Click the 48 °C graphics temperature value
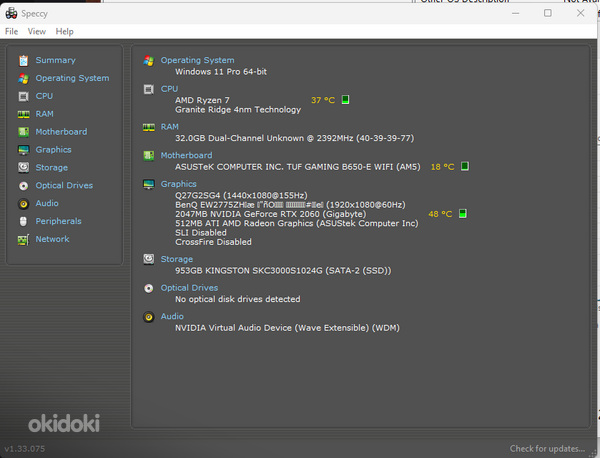The image size is (600, 458). point(440,214)
